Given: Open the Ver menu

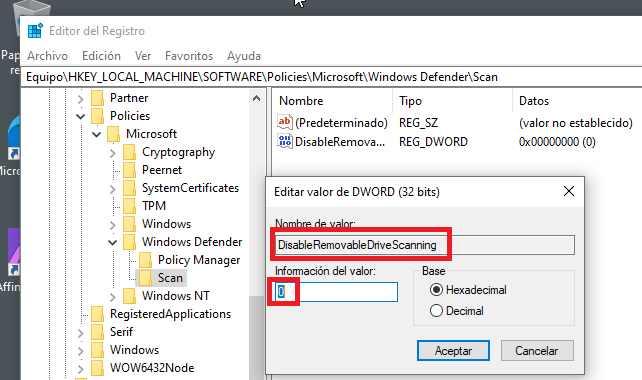Looking at the screenshot, I should point(143,56).
